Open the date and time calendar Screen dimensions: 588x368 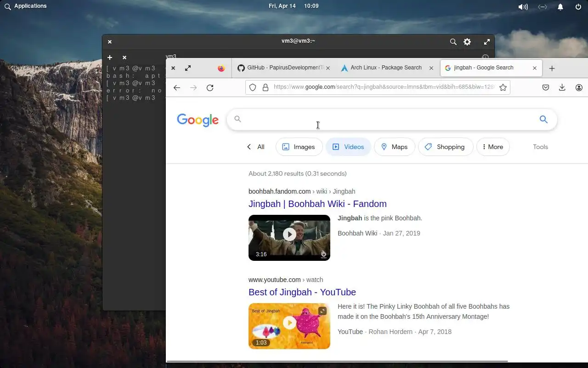tap(294, 6)
